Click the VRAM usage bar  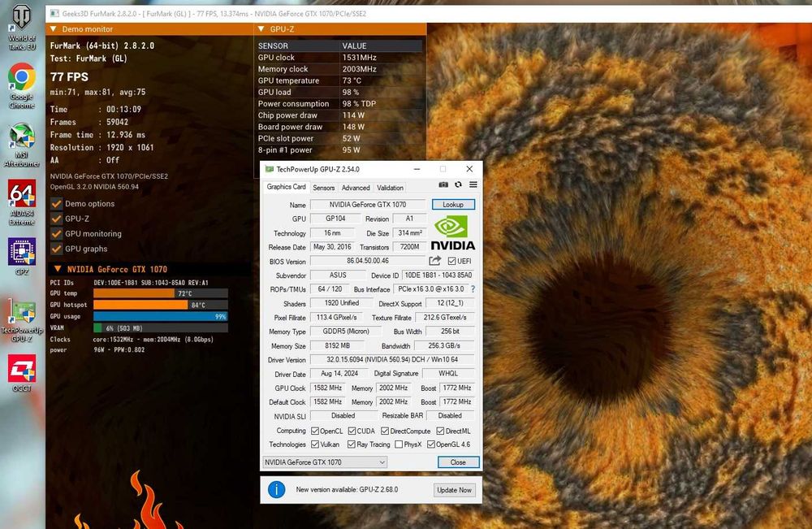(x=161, y=328)
